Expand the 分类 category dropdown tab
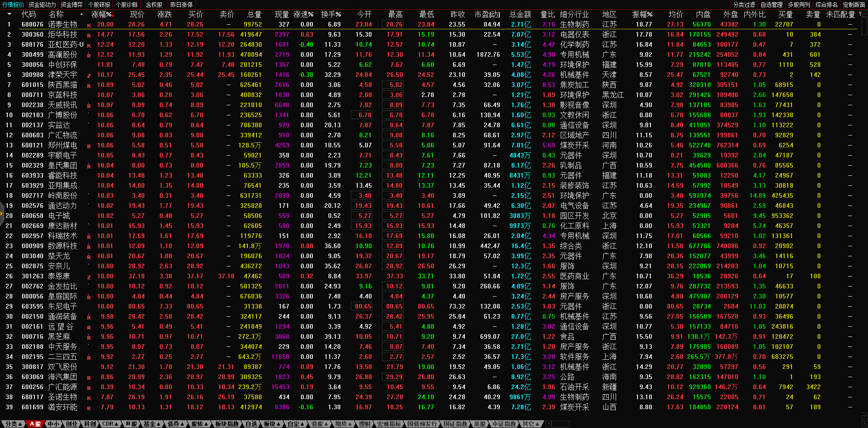The height and width of the screenshot is (428, 868). coord(13,424)
